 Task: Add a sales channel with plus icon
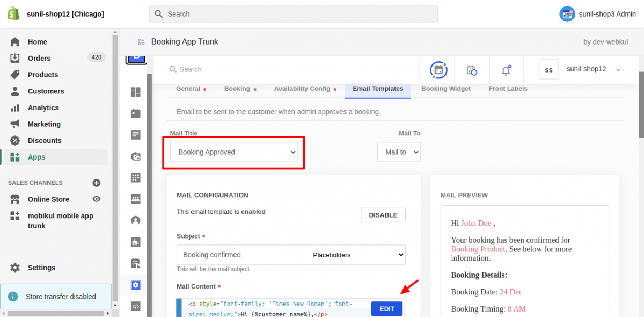point(97,183)
